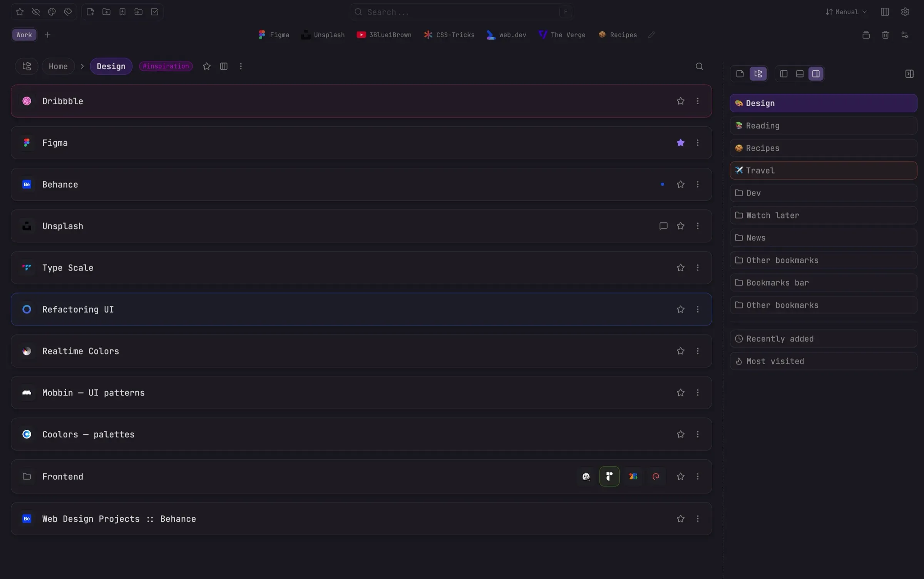The image size is (924, 579).
Task: Toggle favorite star on Realtime Colors
Action: click(681, 351)
